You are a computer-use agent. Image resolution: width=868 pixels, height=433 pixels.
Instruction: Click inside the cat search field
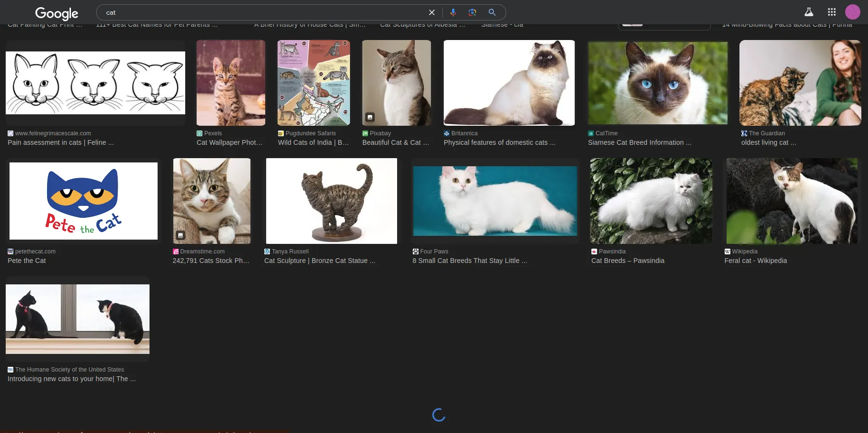pyautogui.click(x=262, y=12)
